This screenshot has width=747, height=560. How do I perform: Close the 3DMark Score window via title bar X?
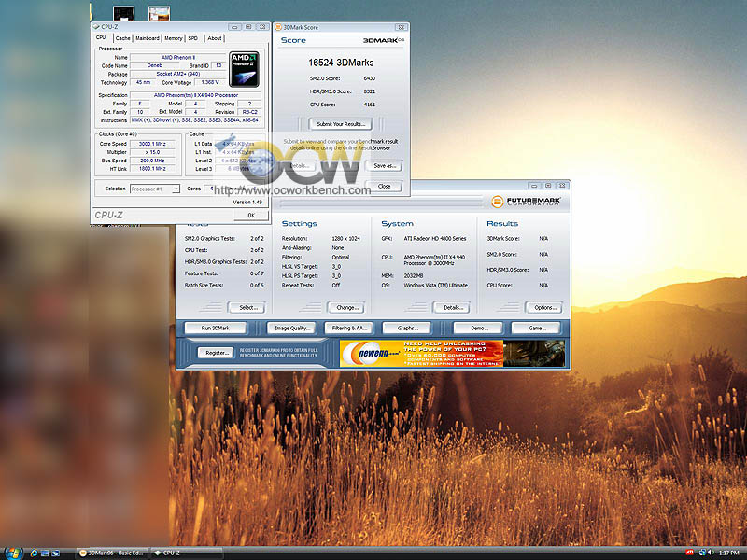coord(402,28)
